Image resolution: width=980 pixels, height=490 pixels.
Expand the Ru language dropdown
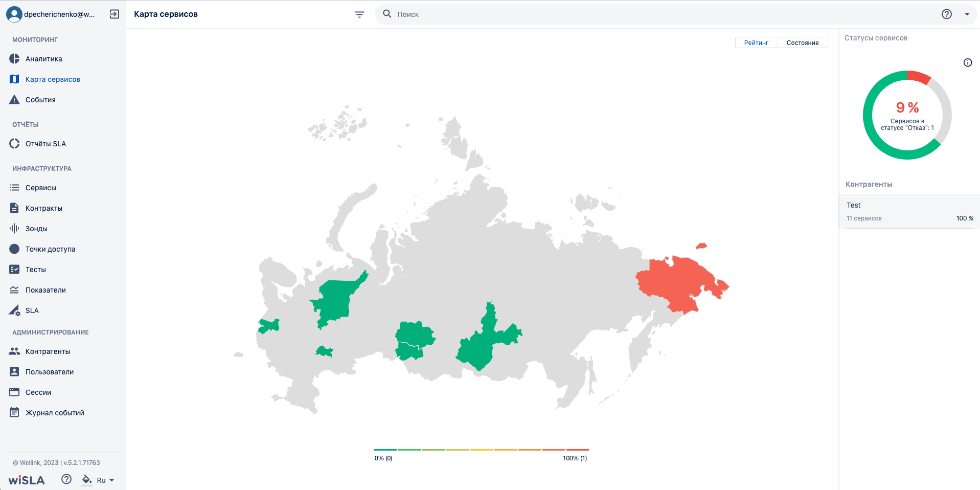pyautogui.click(x=106, y=480)
